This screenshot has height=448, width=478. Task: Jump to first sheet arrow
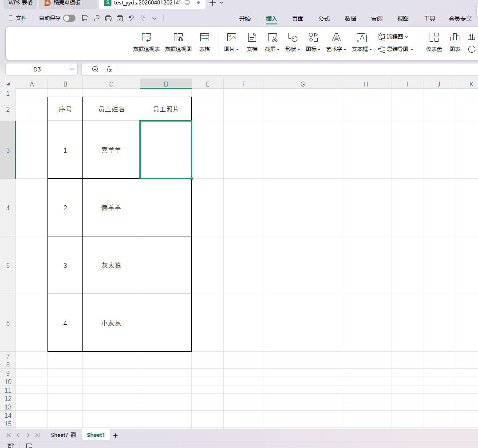[x=8, y=435]
